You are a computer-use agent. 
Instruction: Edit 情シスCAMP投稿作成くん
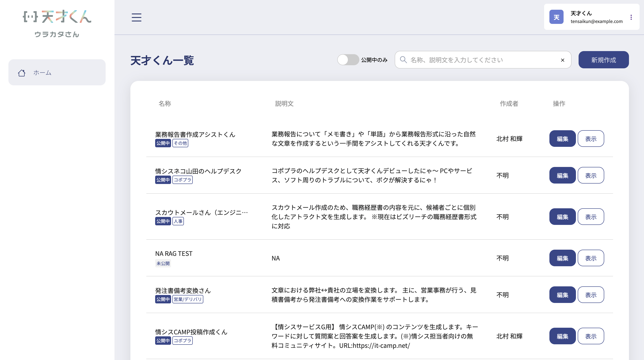(562, 336)
